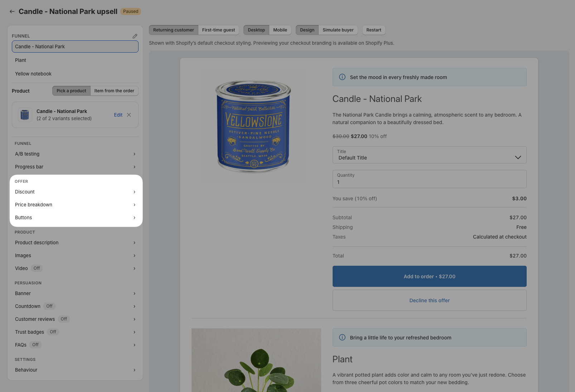Click the back arrow beside funnel title

pyautogui.click(x=12, y=11)
